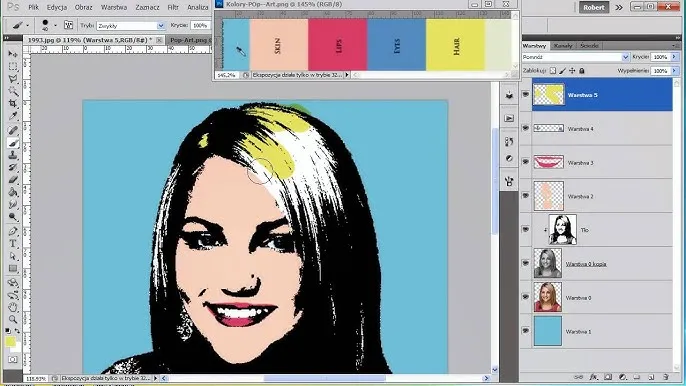Click the add layer mask icon
Viewport: 686px width, 386px height.
[608, 377]
